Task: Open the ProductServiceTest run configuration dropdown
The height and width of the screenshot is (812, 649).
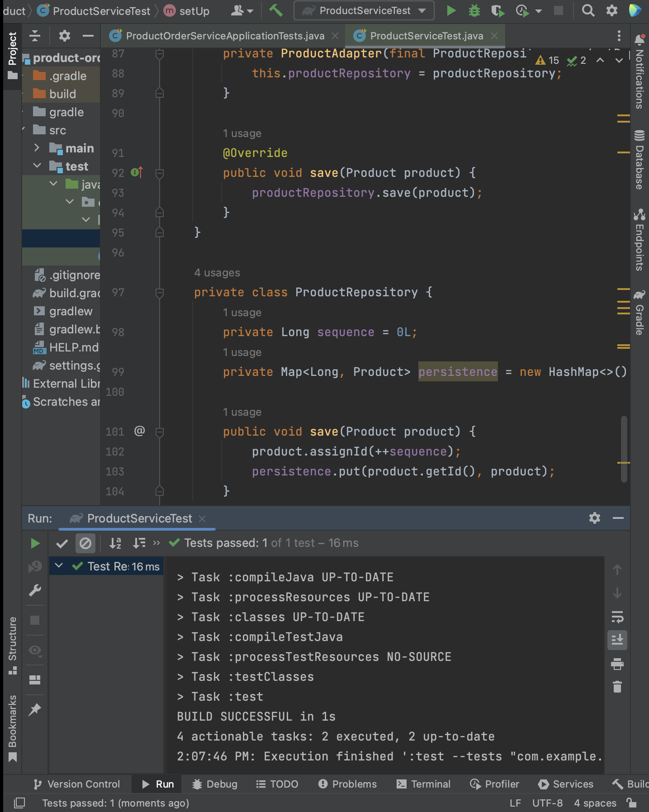Action: pyautogui.click(x=364, y=10)
